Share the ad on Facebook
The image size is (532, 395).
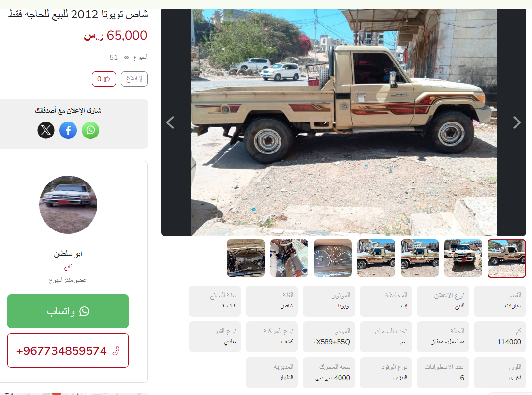coord(68,130)
